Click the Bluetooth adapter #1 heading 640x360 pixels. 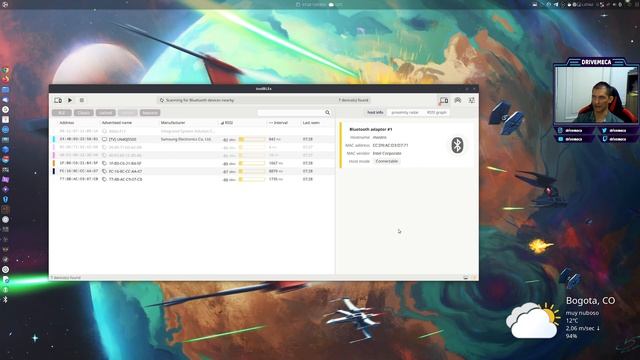pyautogui.click(x=371, y=129)
